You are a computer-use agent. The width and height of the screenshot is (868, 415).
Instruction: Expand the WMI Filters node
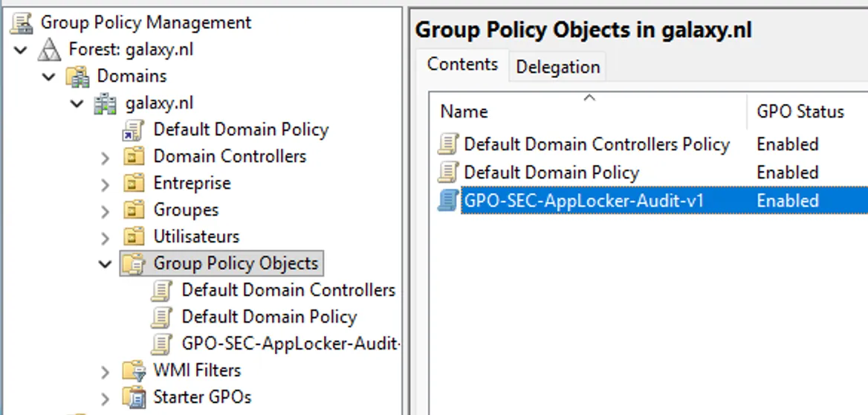(106, 371)
